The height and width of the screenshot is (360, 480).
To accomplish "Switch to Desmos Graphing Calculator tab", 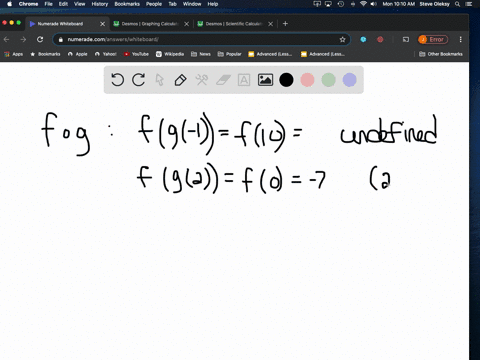I will (150, 24).
